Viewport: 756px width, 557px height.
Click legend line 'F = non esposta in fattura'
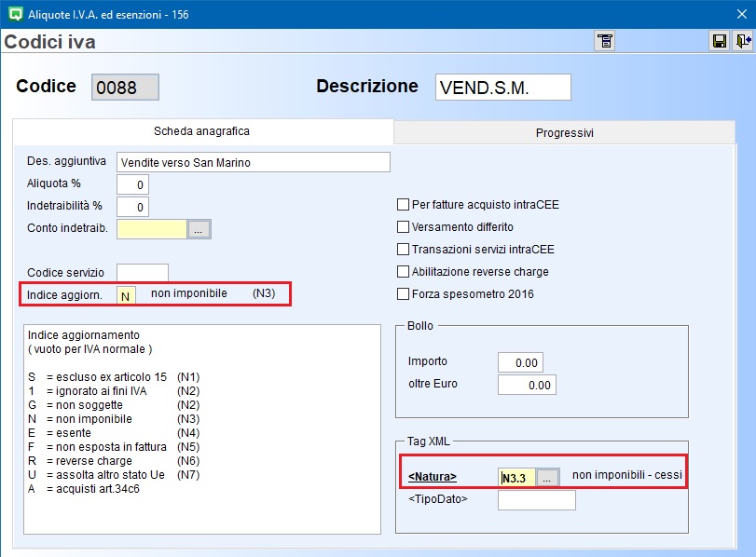pos(114,447)
